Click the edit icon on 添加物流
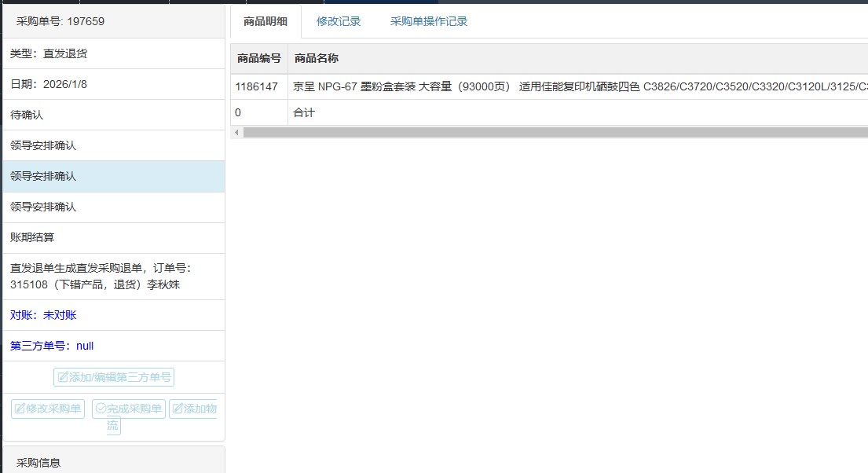868x473 pixels. pyautogui.click(x=178, y=409)
